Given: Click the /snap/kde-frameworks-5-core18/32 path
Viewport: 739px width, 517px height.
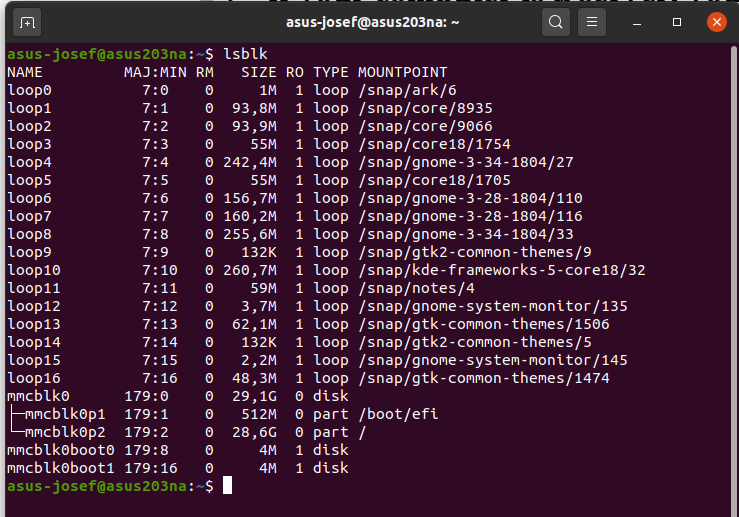Looking at the screenshot, I should [501, 270].
